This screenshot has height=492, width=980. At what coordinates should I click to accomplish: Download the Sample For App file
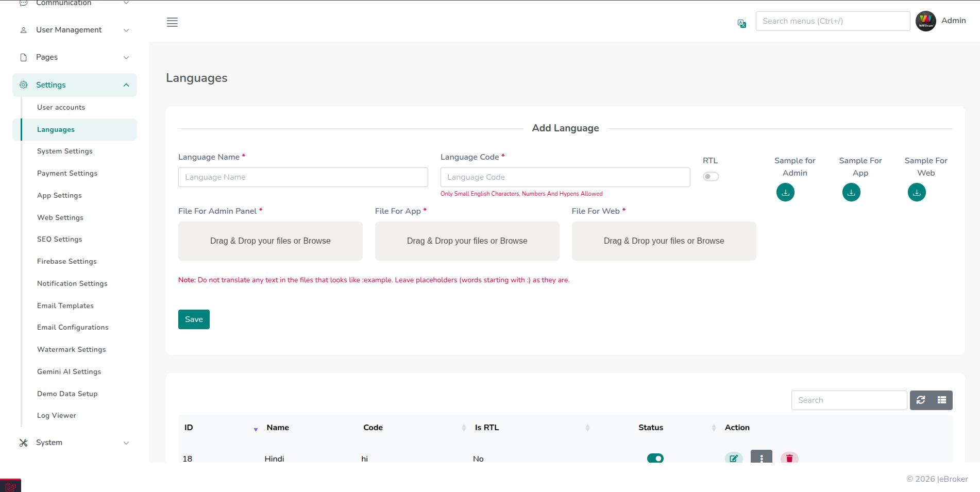[x=851, y=192]
